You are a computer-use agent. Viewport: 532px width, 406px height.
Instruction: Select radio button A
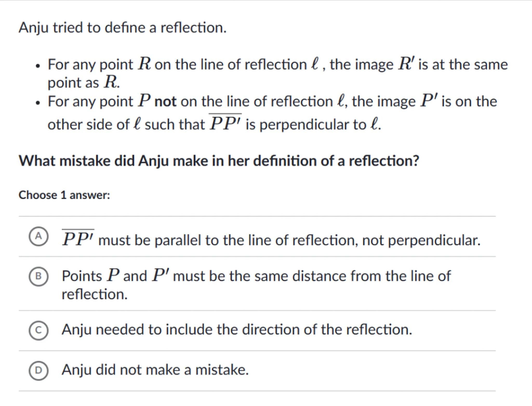[x=38, y=236]
